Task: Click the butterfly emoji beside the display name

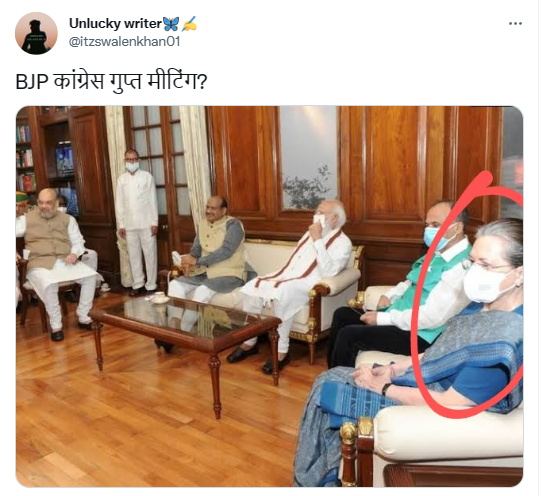Action: [x=171, y=24]
